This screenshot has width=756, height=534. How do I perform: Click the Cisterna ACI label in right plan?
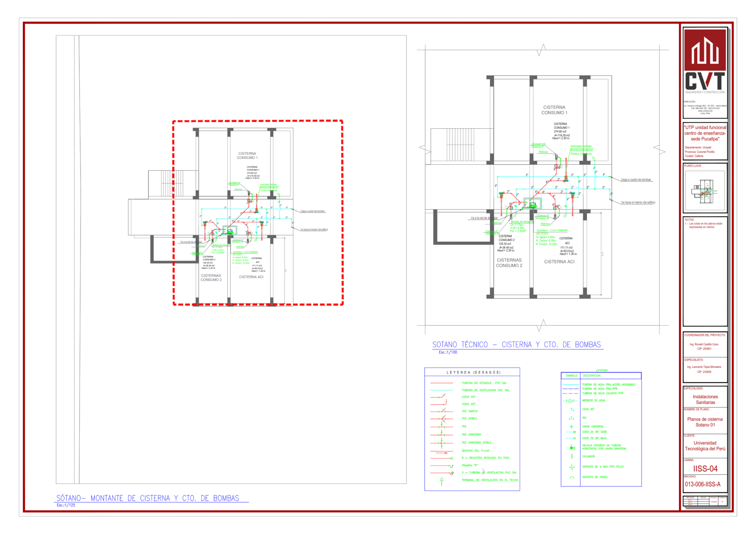559,261
